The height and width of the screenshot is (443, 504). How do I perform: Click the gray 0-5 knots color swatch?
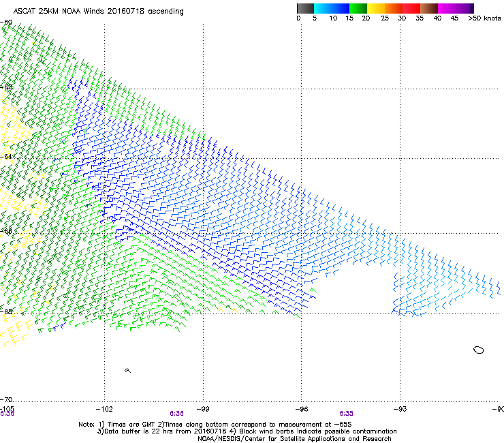click(305, 8)
